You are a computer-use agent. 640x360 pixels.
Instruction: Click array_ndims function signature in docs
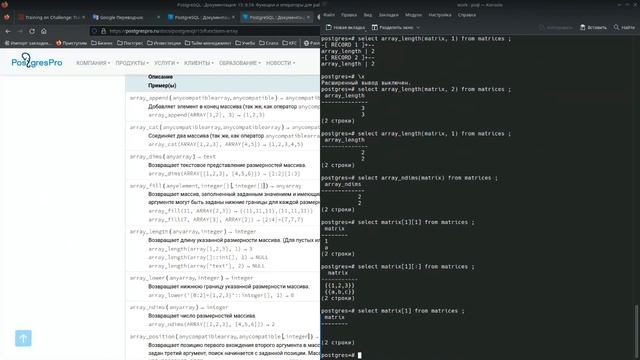point(179,307)
